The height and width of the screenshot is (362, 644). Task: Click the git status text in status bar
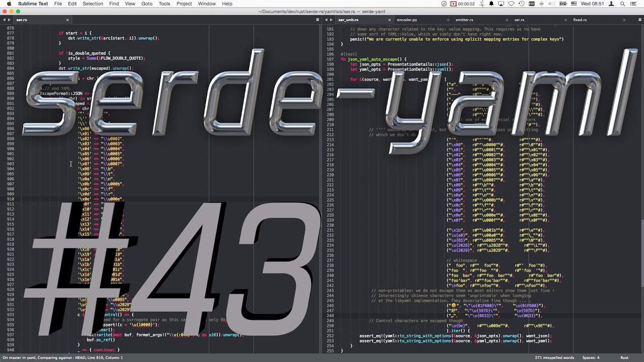[62, 357]
